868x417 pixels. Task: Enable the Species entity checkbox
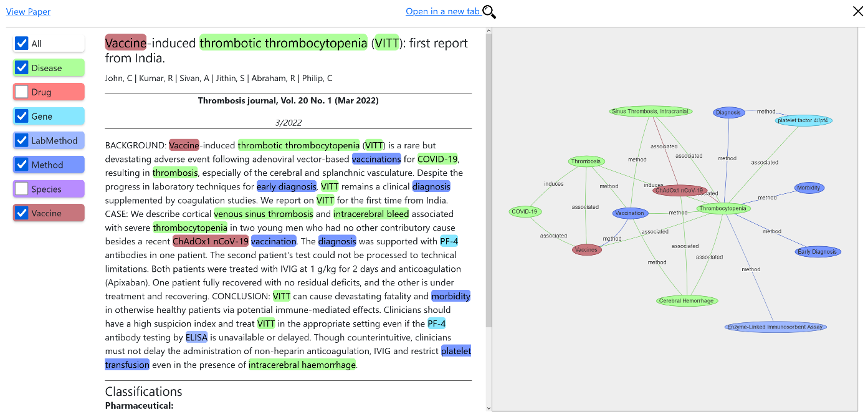tap(22, 189)
